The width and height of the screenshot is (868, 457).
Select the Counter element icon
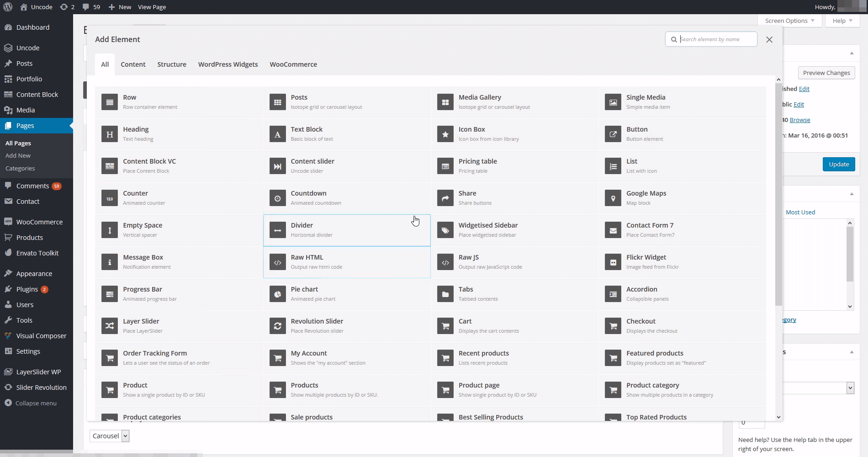pos(110,198)
